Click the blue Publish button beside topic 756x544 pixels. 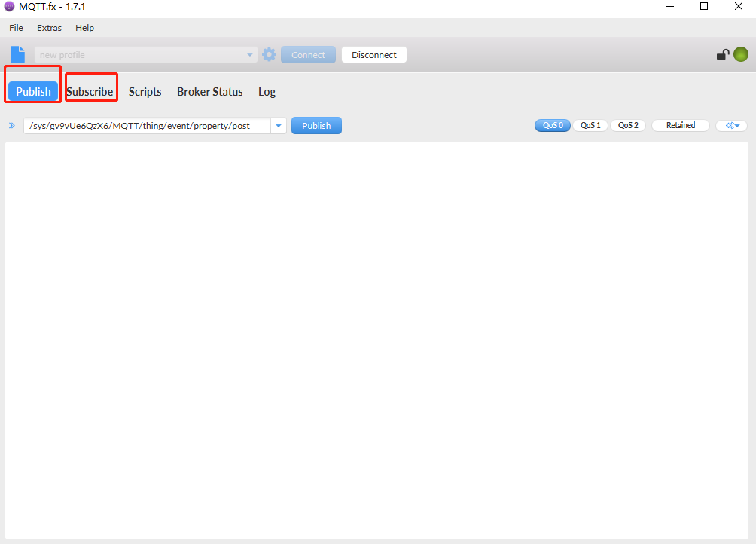point(316,126)
